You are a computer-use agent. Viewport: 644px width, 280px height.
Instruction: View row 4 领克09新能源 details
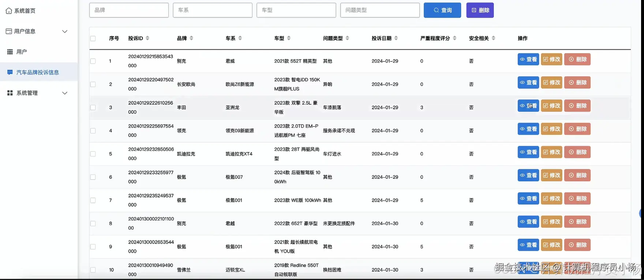pos(528,129)
